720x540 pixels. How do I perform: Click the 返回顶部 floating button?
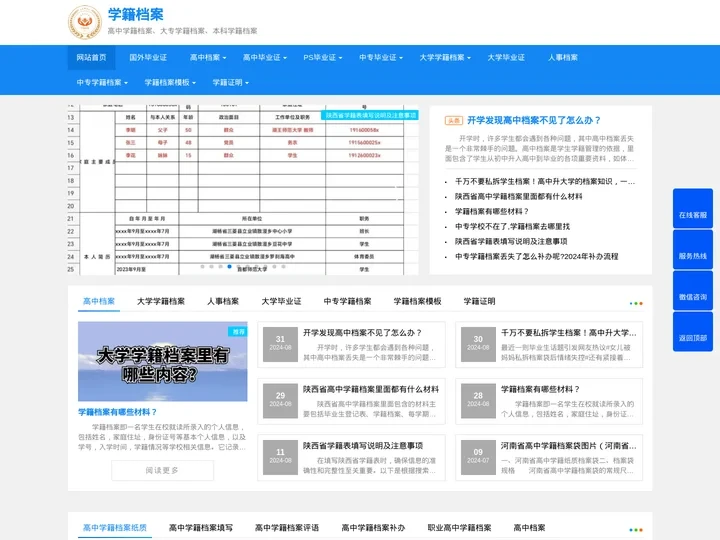pos(692,332)
